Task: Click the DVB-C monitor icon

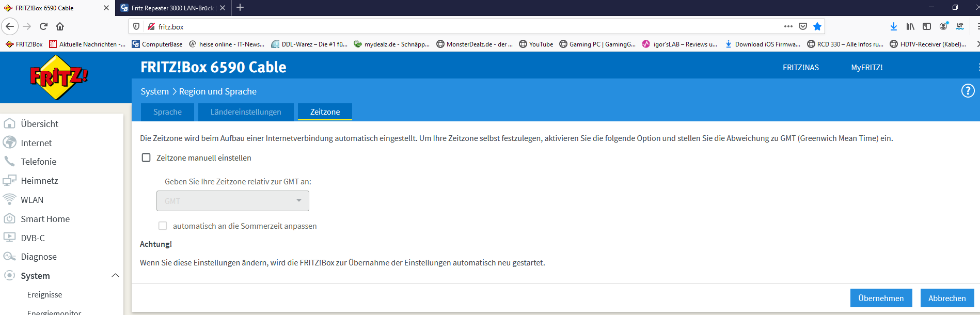Action: pos(9,238)
